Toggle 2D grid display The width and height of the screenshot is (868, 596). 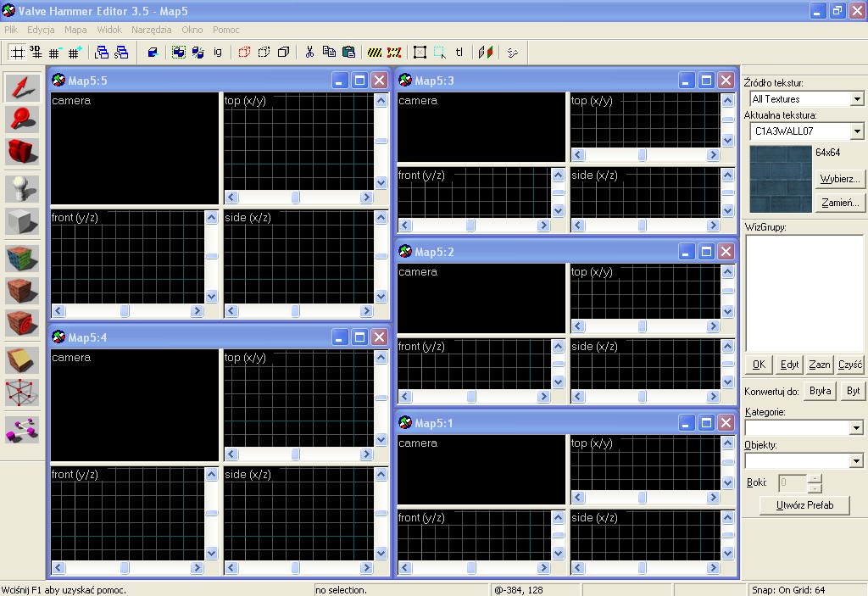pos(18,53)
